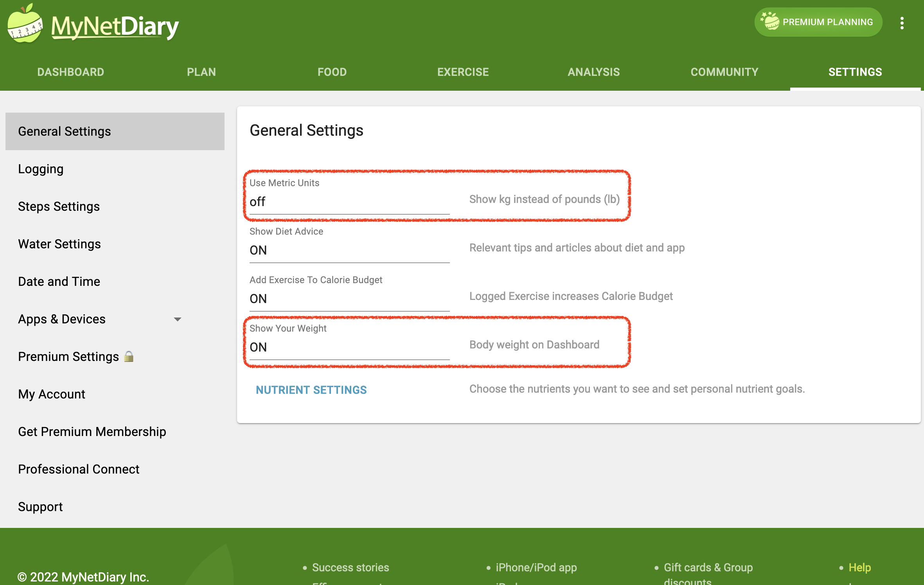Image resolution: width=924 pixels, height=585 pixels.
Task: Expand the Apps & Devices arrow
Action: click(177, 319)
